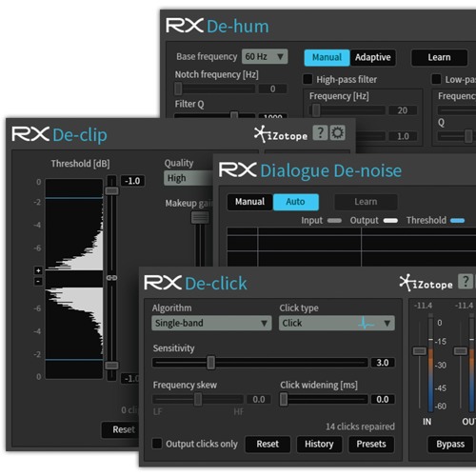Click the Dialogue De-noise spectrum graph
The height and width of the screenshot is (476, 476).
[x=351, y=247]
